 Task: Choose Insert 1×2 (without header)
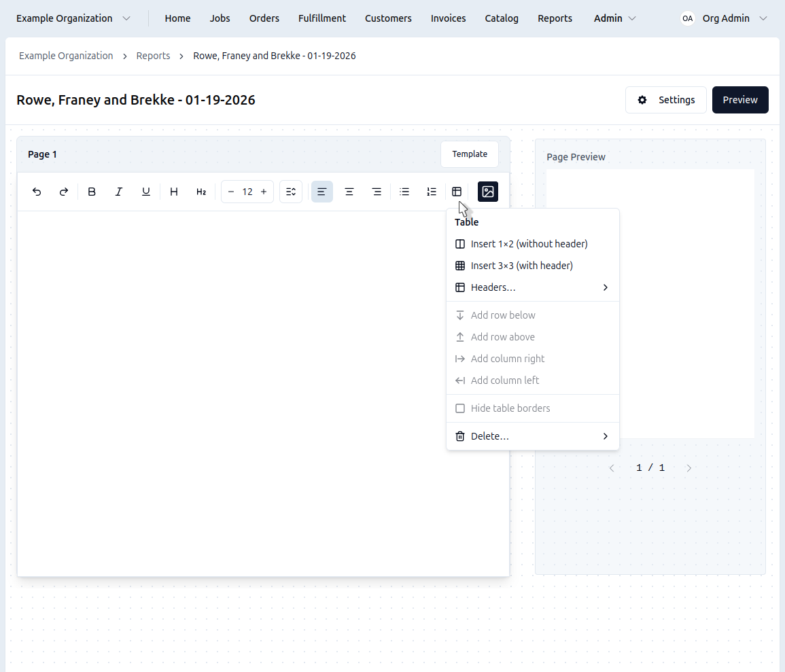[x=529, y=244]
